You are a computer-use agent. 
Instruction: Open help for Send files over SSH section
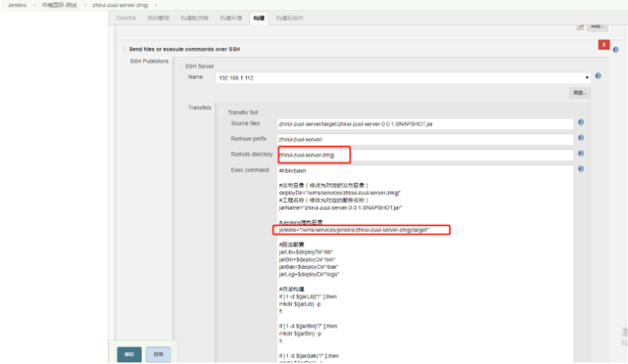click(615, 50)
